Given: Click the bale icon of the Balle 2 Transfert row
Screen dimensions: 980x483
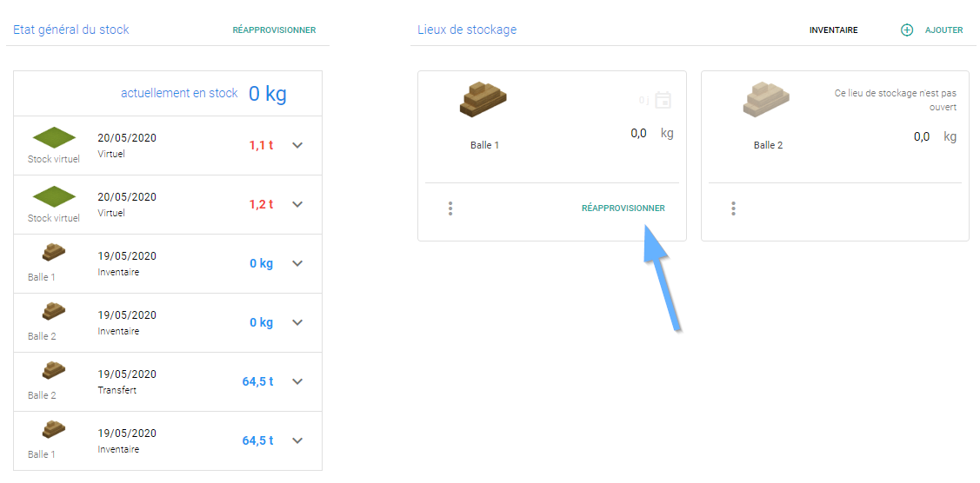Looking at the screenshot, I should (54, 371).
